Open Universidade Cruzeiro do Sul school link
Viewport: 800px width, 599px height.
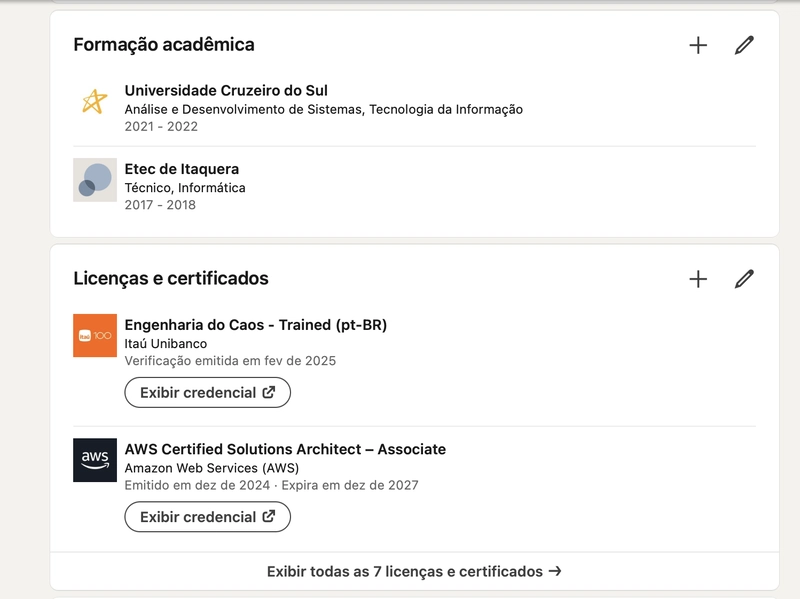click(226, 91)
